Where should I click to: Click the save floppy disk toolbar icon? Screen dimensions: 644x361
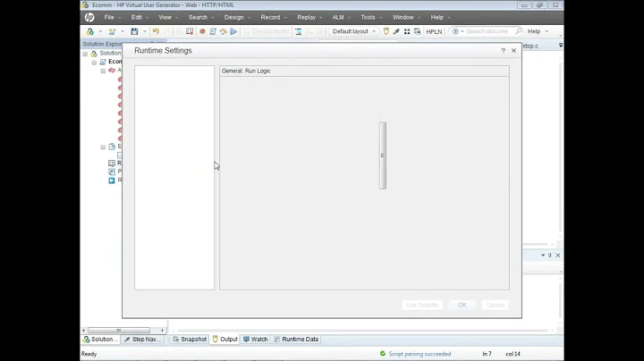(x=134, y=31)
